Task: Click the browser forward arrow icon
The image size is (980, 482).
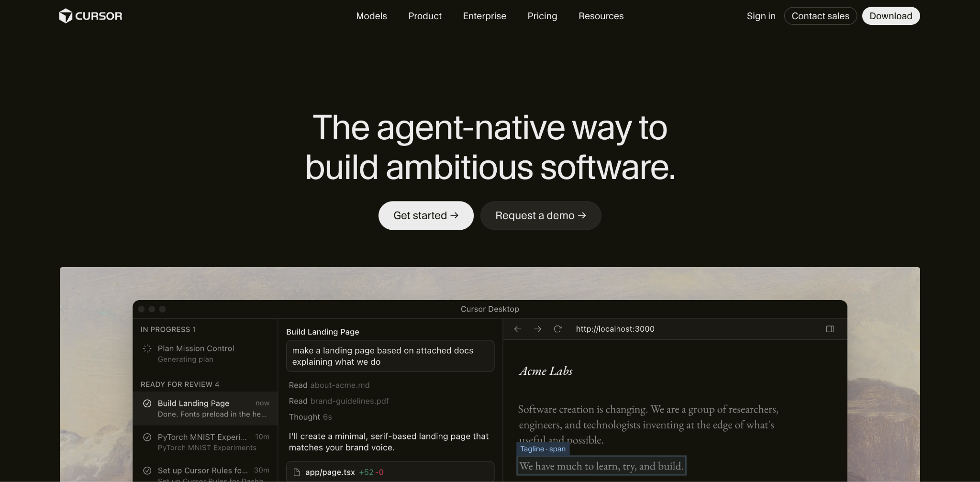Action: (537, 329)
